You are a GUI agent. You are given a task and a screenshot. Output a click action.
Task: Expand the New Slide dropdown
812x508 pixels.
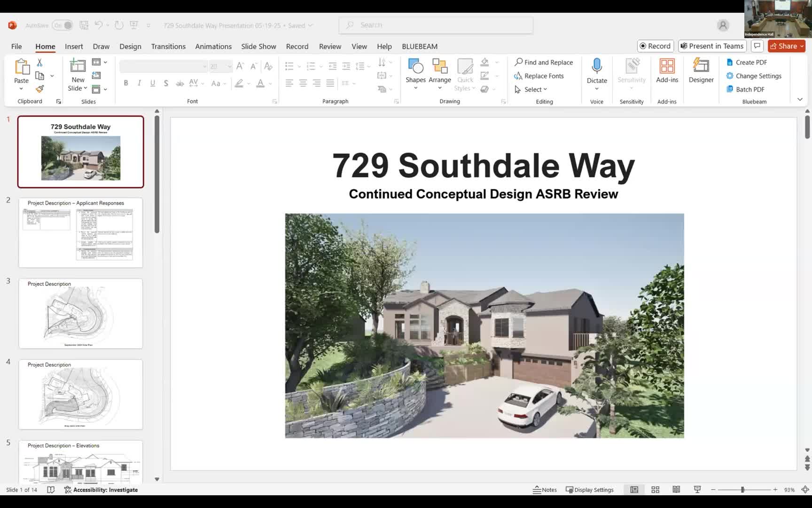pyautogui.click(x=78, y=88)
